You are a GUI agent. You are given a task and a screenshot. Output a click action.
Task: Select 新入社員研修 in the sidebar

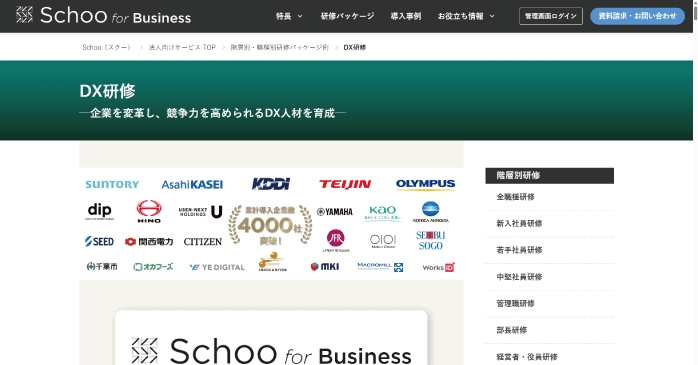click(x=519, y=223)
